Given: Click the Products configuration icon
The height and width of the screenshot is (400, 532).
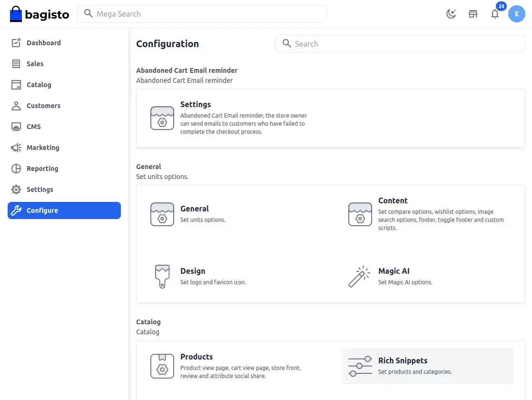Looking at the screenshot, I should point(162,366).
